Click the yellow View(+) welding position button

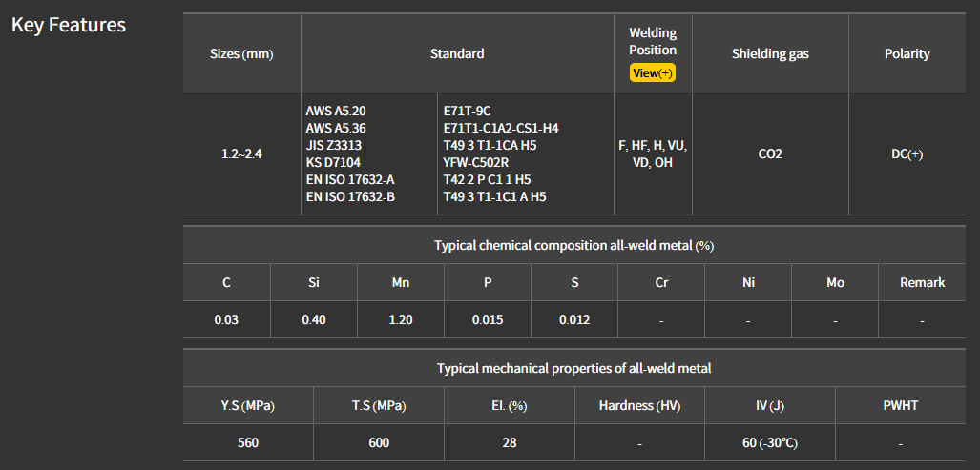[653, 73]
